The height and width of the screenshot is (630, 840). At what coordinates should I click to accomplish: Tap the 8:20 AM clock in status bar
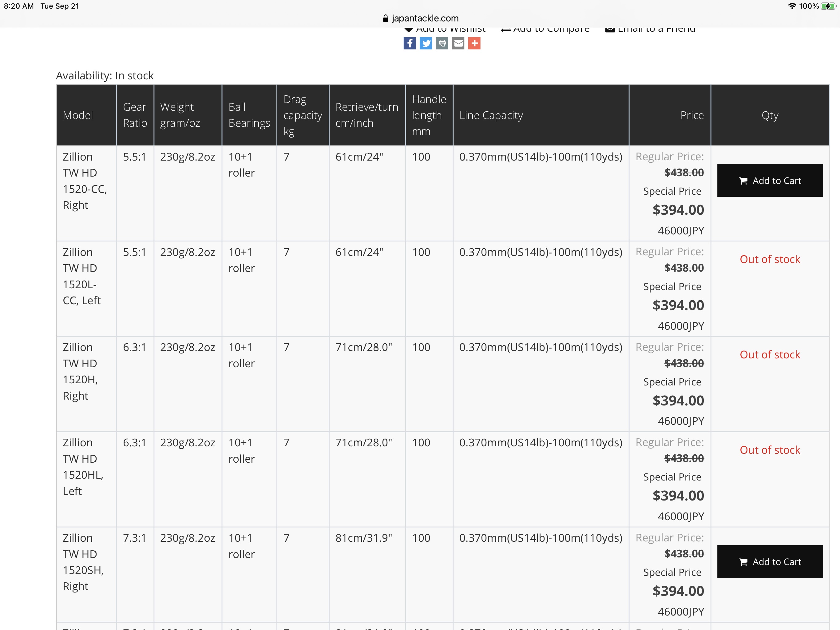[19, 6]
